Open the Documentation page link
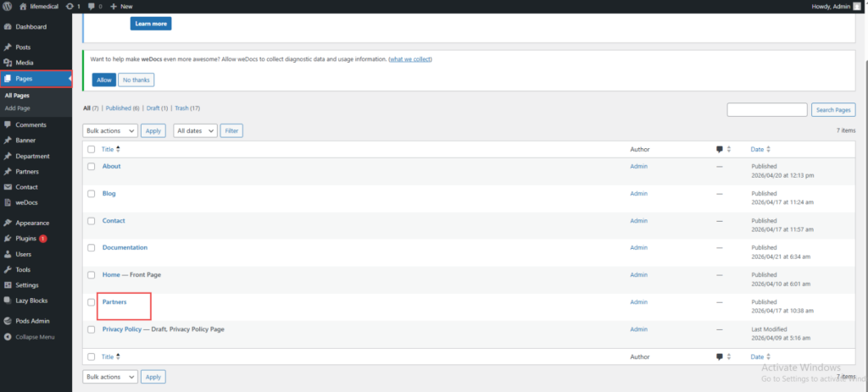 pos(125,248)
